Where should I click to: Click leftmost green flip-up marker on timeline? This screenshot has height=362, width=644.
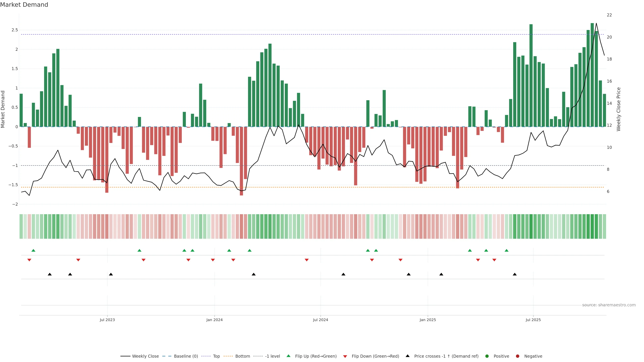click(33, 250)
